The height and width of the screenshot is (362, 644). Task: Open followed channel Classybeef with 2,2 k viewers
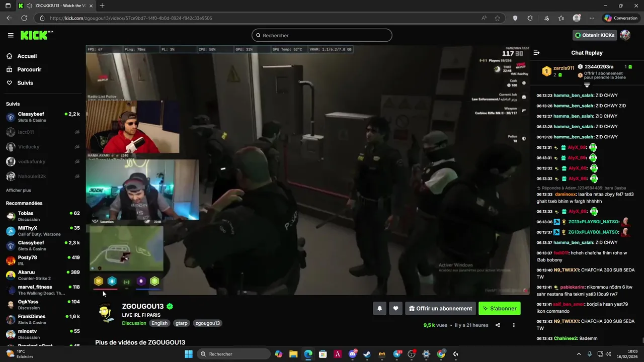click(x=43, y=117)
